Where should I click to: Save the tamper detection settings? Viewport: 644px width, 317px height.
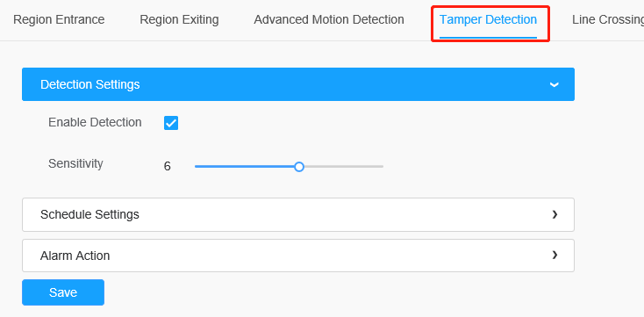[63, 292]
